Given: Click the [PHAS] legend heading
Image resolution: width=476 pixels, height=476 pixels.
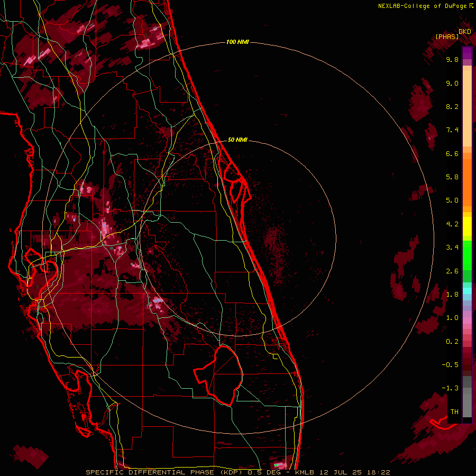Looking at the screenshot, I should coord(447,36).
